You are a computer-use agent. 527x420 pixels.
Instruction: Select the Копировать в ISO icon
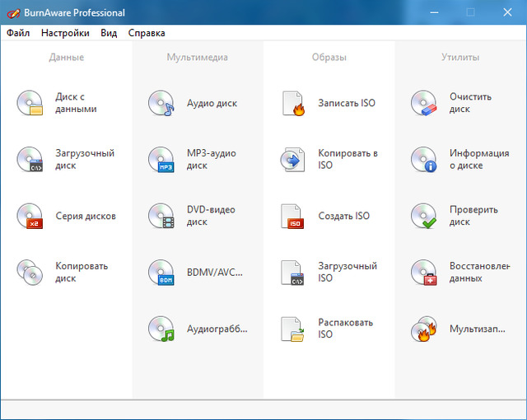pos(293,160)
